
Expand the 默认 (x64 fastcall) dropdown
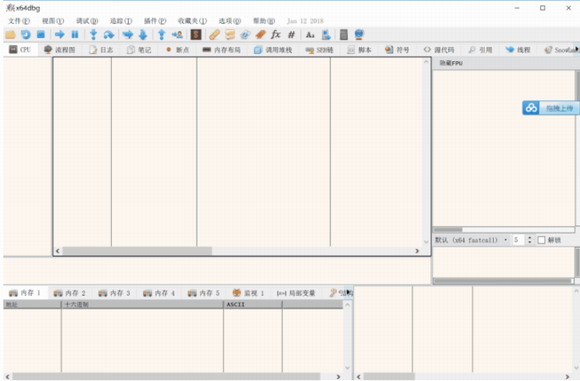pyautogui.click(x=471, y=240)
